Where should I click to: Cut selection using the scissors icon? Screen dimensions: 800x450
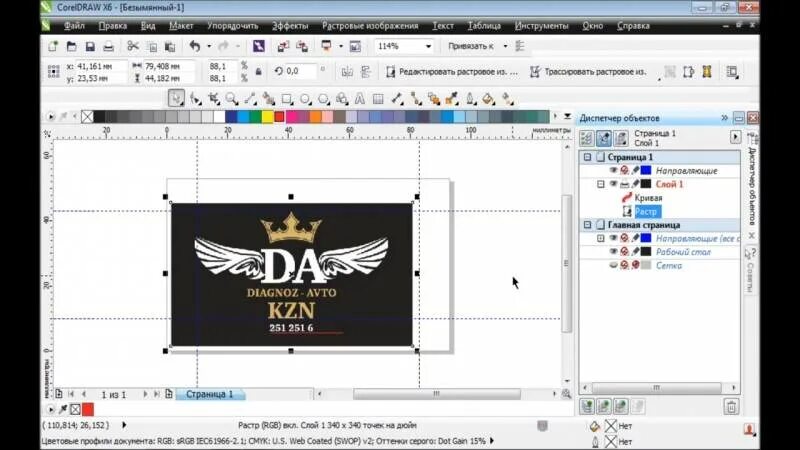point(133,46)
